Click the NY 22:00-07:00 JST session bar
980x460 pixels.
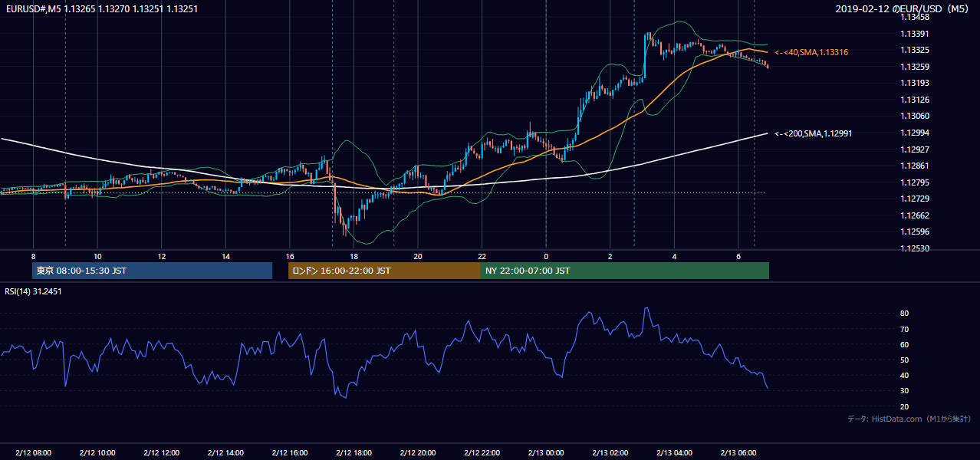coord(625,271)
